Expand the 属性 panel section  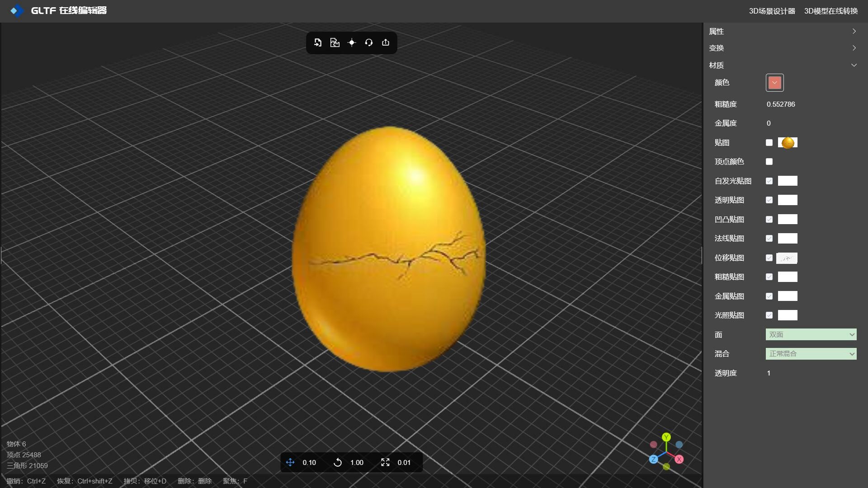click(783, 31)
